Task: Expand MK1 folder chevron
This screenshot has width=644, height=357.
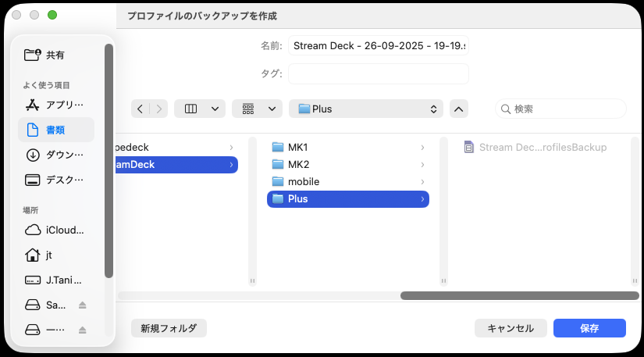Action: (422, 147)
